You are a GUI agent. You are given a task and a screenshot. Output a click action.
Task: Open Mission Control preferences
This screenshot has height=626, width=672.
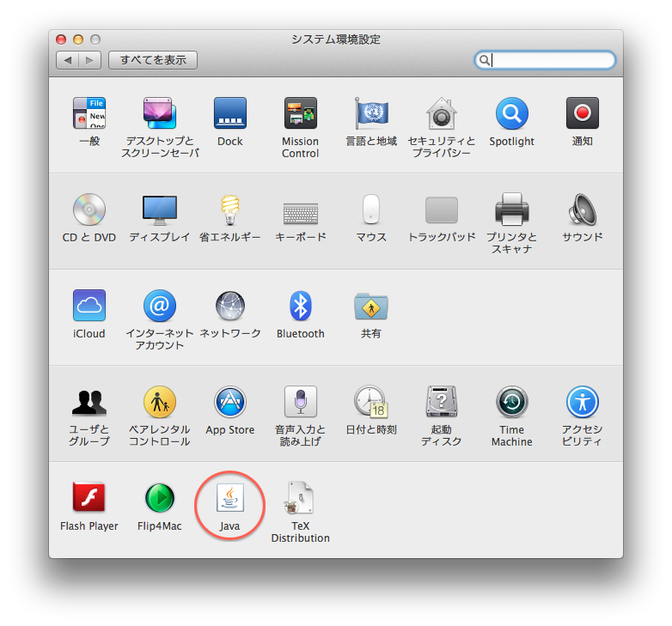pos(301,113)
